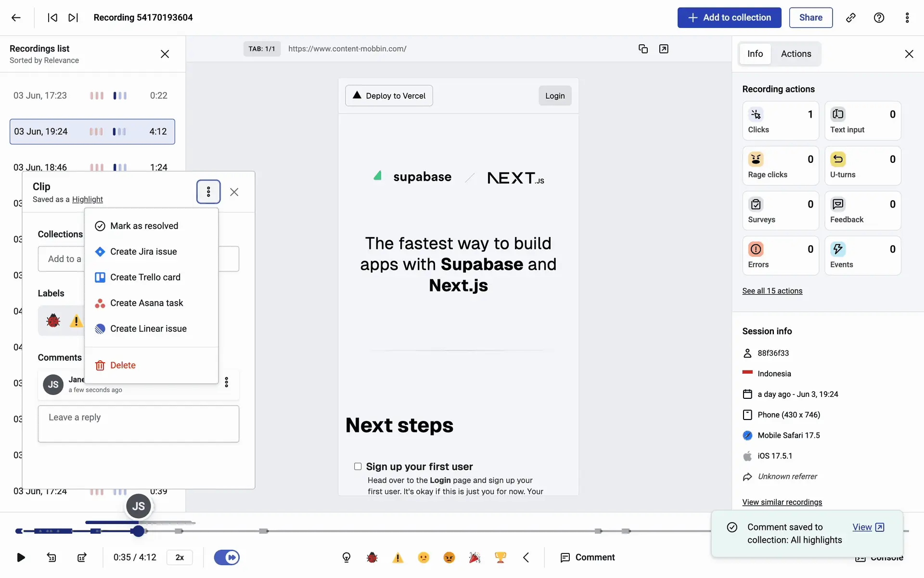
Task: Select Create Jira issue menu item
Action: pyautogui.click(x=143, y=251)
